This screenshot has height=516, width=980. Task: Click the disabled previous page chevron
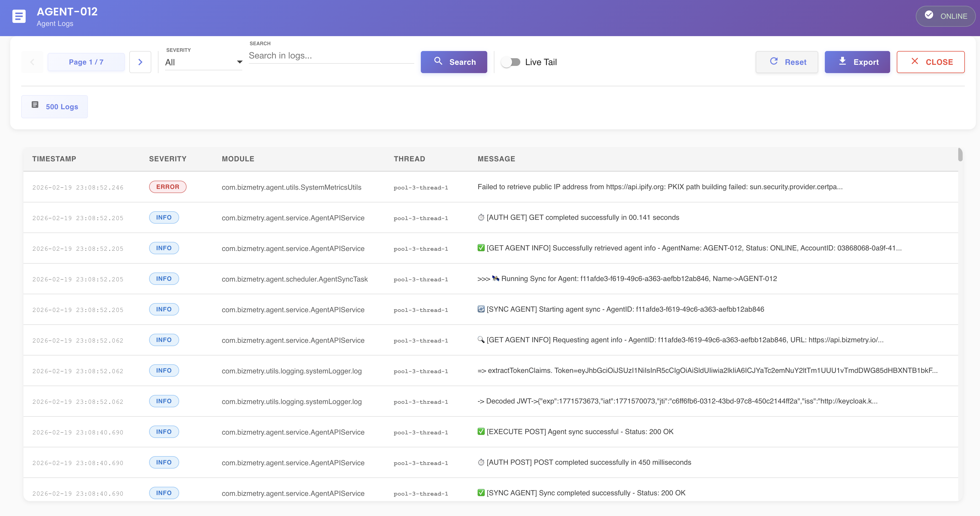pos(32,62)
